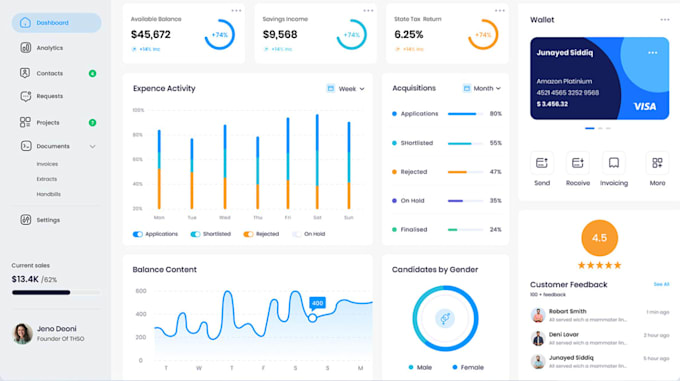Open the Month period dropdown
The image size is (680, 381).
[x=481, y=88]
